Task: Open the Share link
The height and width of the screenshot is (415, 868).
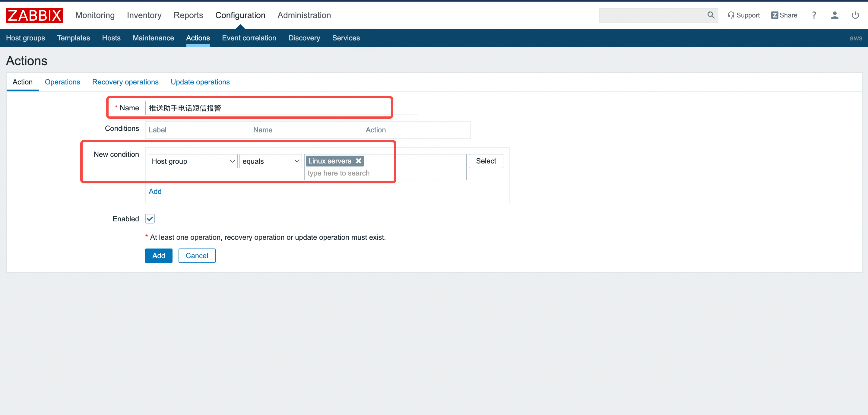Action: click(x=784, y=15)
